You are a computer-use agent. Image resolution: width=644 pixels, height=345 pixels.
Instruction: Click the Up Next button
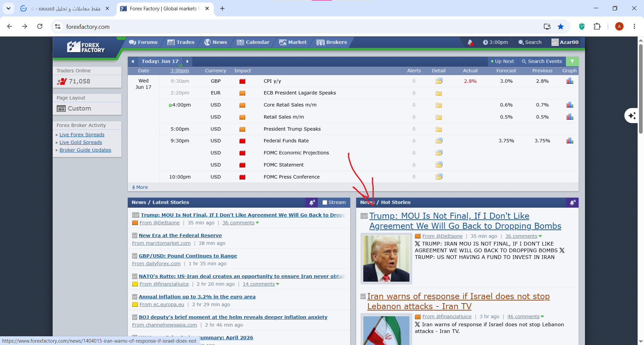pyautogui.click(x=502, y=61)
